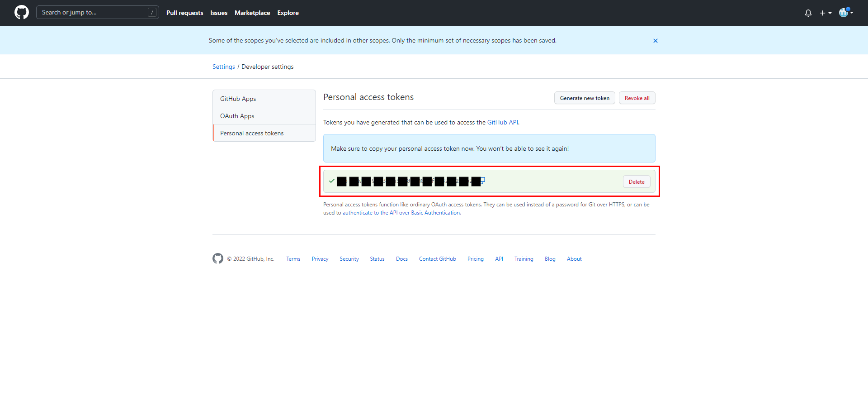The width and height of the screenshot is (868, 406).
Task: Open authenticate to the API over Basic Authentication link
Action: click(x=401, y=213)
